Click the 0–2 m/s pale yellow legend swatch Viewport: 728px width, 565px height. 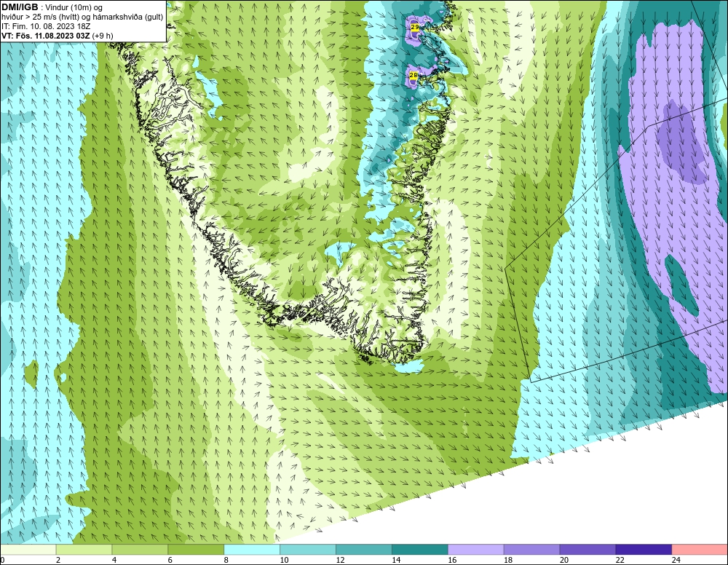click(x=28, y=550)
